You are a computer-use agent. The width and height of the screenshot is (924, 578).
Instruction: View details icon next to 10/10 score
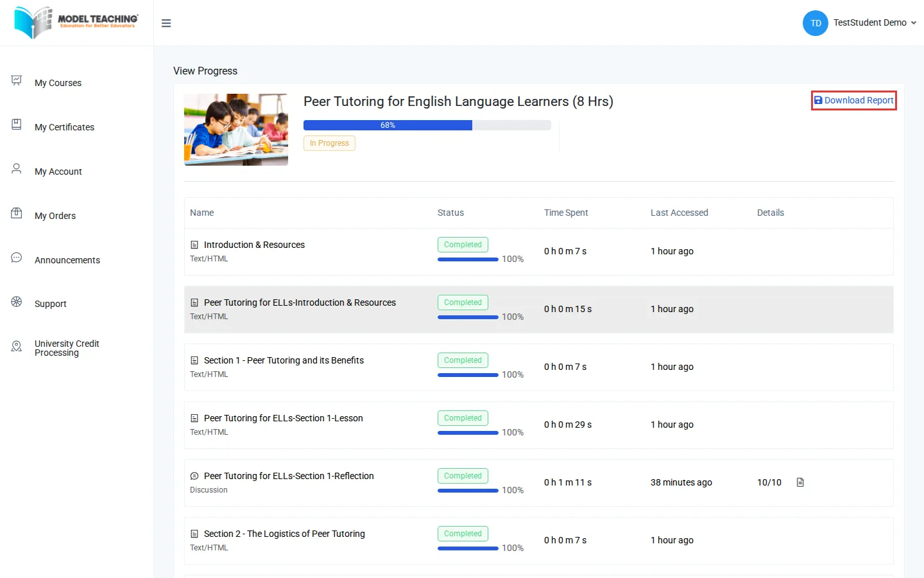[800, 482]
